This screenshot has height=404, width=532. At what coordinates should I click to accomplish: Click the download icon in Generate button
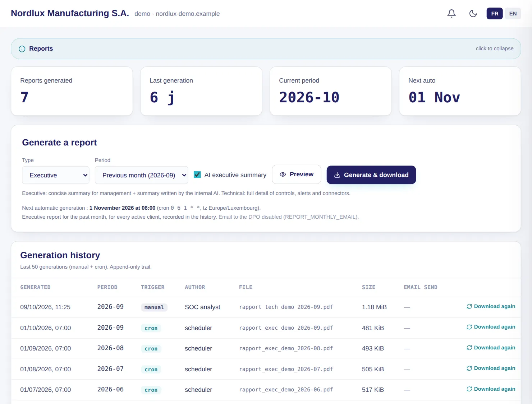pyautogui.click(x=337, y=175)
